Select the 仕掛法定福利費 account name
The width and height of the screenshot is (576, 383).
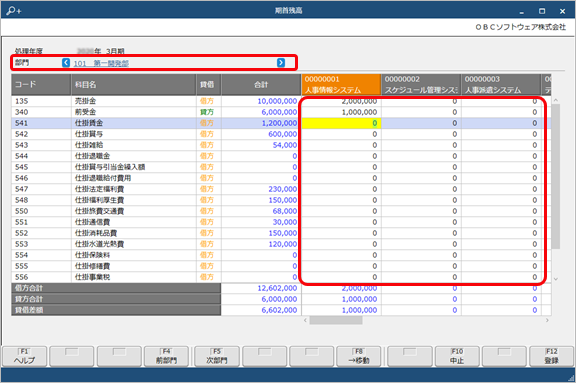click(99, 189)
